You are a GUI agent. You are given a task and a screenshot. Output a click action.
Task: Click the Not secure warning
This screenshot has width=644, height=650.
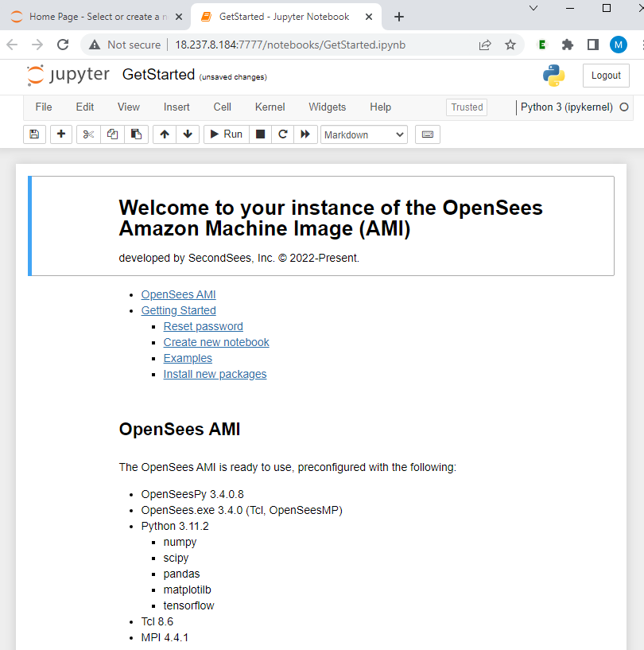[125, 45]
